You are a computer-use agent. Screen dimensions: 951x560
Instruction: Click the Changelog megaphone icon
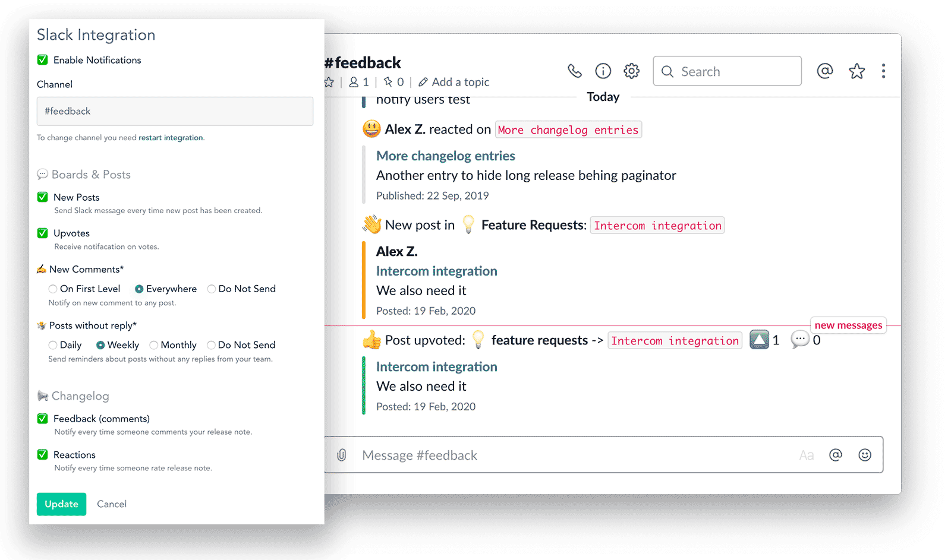pos(42,396)
